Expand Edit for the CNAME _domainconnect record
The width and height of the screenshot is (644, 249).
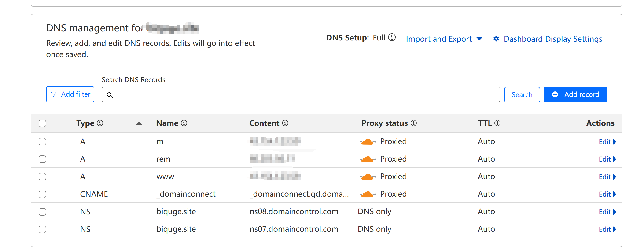coord(607,194)
